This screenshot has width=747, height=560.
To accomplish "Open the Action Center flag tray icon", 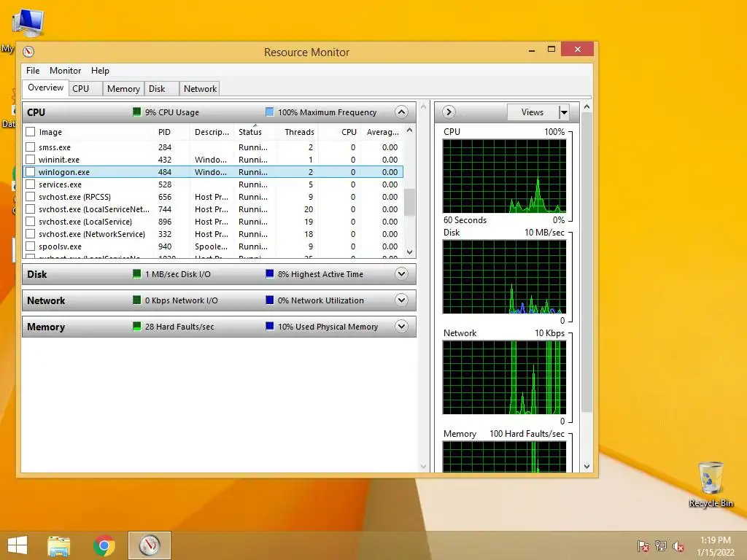I will coord(643,546).
